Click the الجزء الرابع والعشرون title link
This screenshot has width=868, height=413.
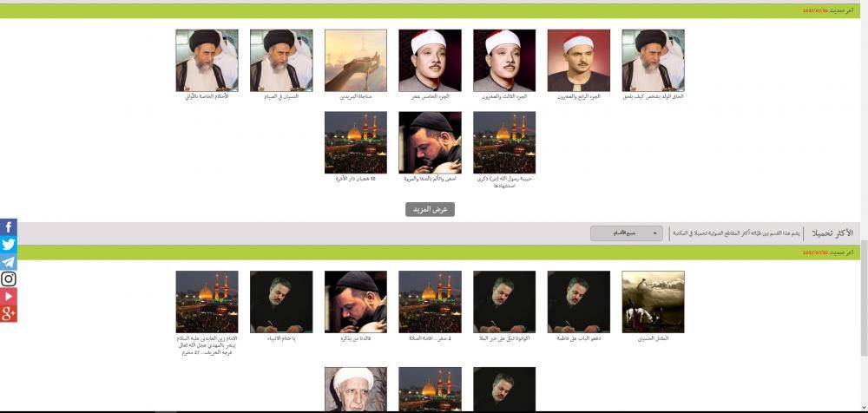[x=579, y=96]
